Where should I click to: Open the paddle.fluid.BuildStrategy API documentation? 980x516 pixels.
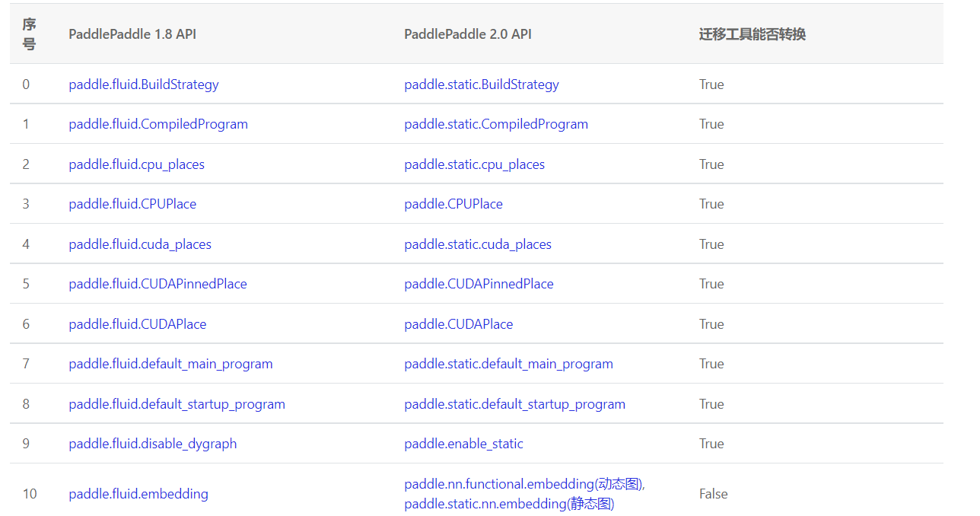[143, 84]
